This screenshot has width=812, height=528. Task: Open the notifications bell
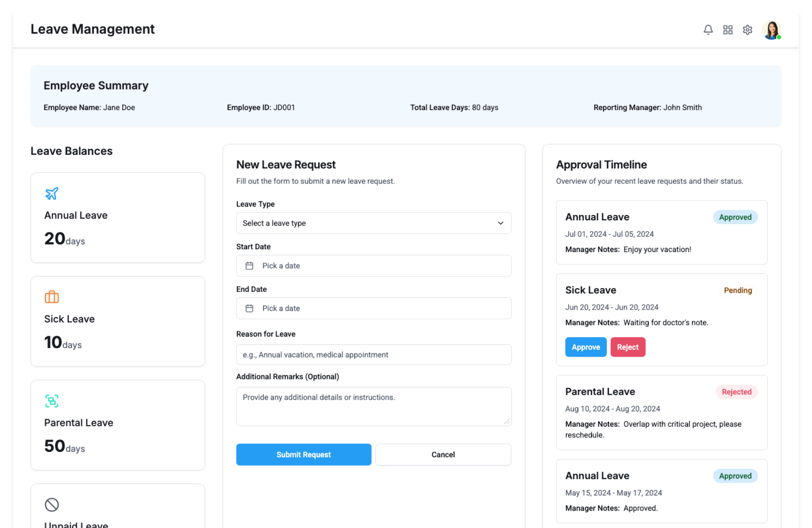click(708, 30)
